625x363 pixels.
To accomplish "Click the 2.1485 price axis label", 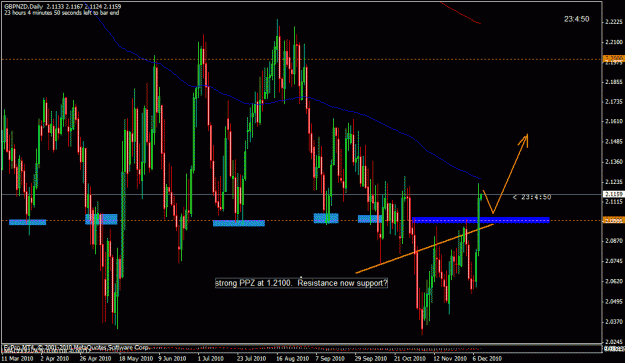I will (614, 141).
